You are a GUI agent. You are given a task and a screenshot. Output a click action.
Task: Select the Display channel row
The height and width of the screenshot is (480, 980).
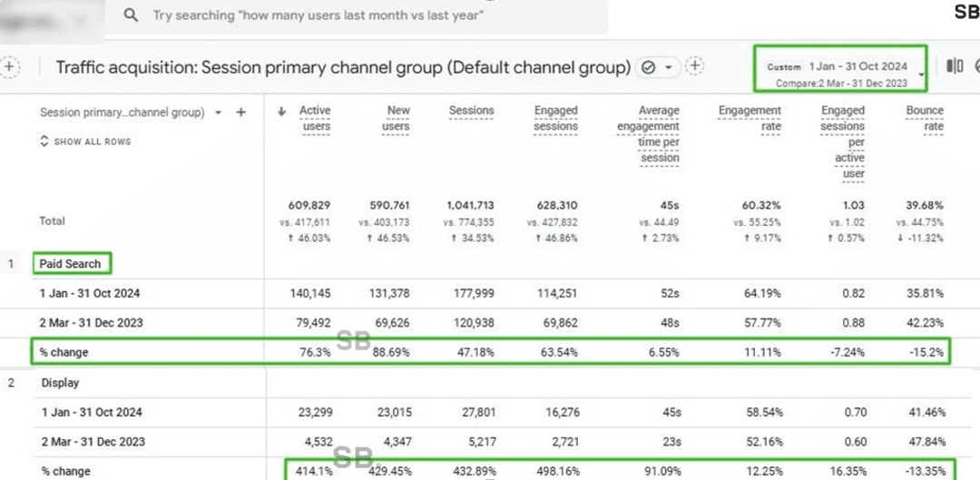click(61, 383)
